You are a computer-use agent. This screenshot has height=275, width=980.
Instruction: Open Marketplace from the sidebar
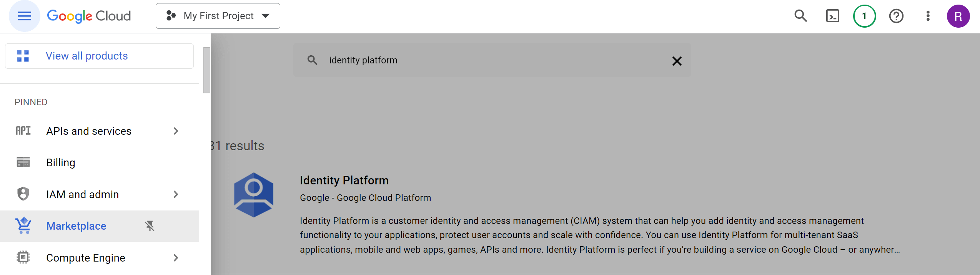point(99,226)
